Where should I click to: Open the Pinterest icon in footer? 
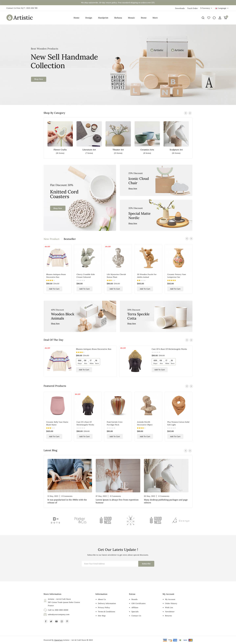pos(67,621)
